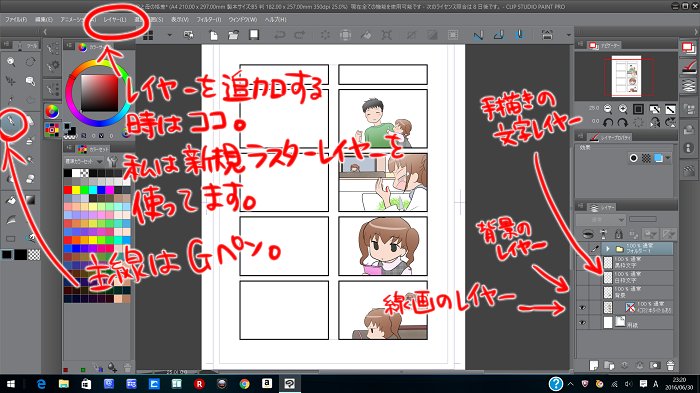The image size is (700, 393).
Task: Show the 黒枠文字 layer visibility box
Action: point(582,263)
